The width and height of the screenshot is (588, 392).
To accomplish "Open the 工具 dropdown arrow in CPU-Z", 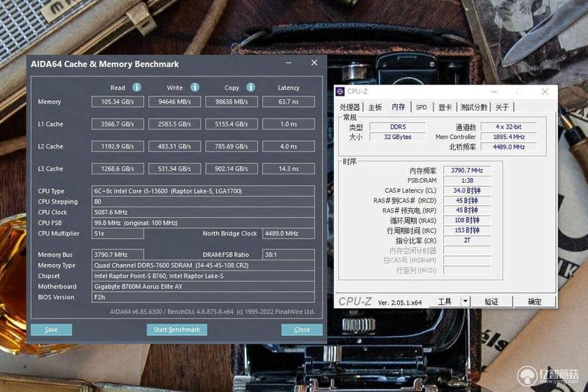I will 465,302.
